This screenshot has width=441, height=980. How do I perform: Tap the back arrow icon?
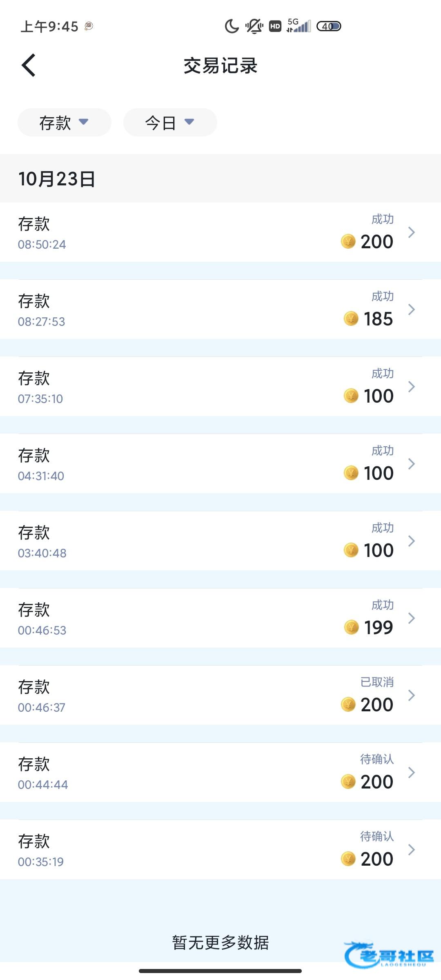tap(29, 65)
